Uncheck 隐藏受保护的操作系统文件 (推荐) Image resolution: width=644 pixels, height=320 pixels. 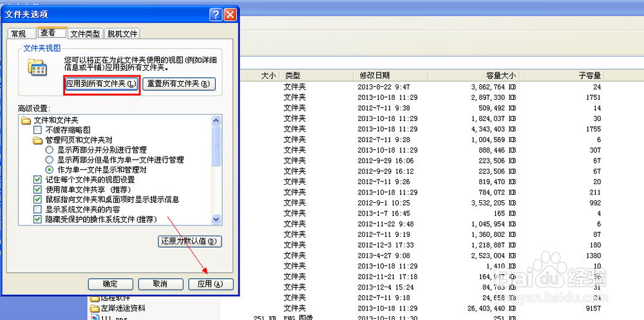click(x=38, y=220)
